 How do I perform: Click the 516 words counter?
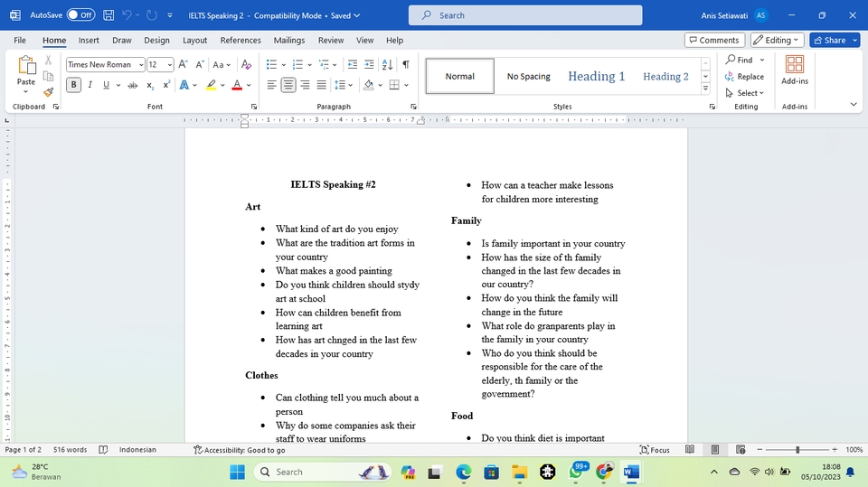click(x=70, y=450)
